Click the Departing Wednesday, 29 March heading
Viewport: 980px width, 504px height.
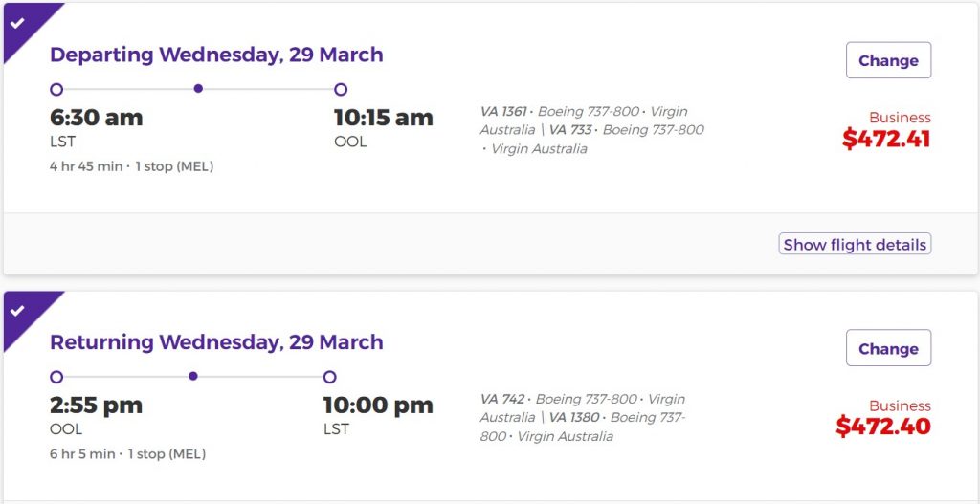coord(216,55)
